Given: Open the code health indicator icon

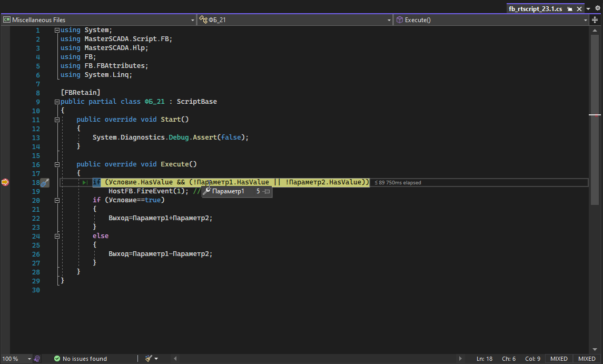Looking at the screenshot, I should 37,359.
